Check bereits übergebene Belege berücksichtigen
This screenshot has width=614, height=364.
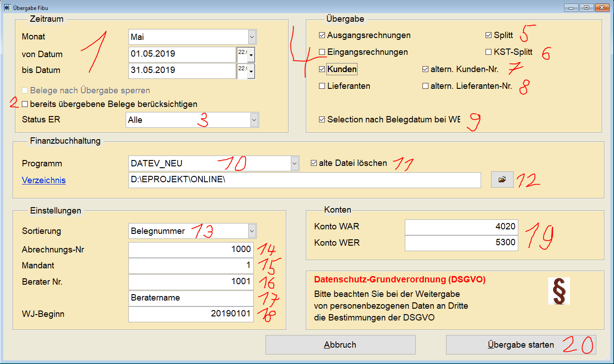click(25, 104)
